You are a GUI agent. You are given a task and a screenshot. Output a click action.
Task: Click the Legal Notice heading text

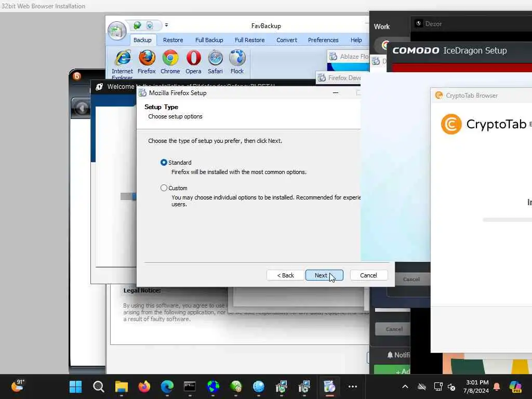point(142,290)
